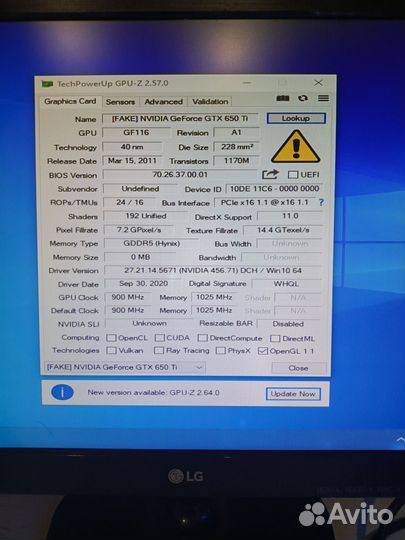Click the DirectX Support value 11.0
The width and height of the screenshot is (405, 540).
tap(290, 216)
